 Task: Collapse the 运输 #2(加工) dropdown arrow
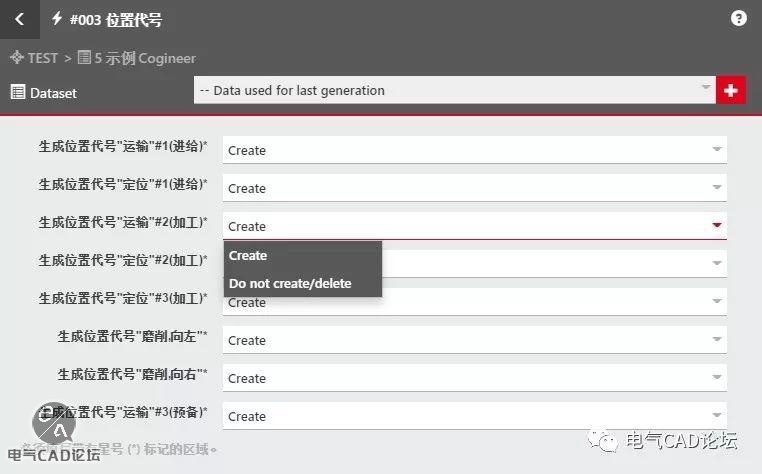click(x=716, y=226)
